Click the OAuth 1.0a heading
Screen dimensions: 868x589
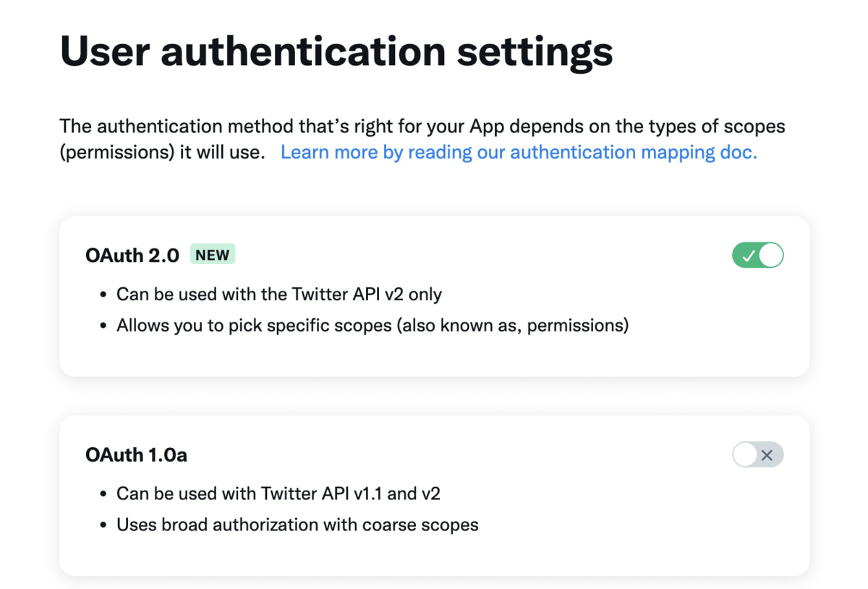pos(137,455)
